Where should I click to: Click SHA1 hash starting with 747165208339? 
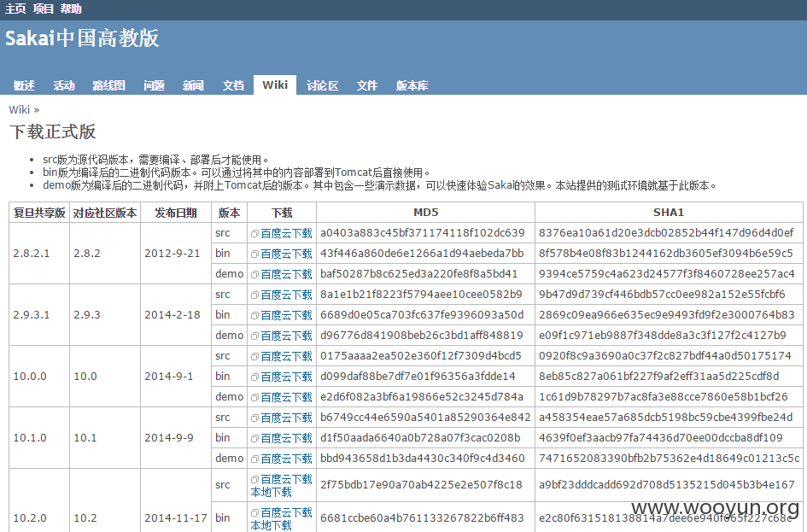(669, 458)
